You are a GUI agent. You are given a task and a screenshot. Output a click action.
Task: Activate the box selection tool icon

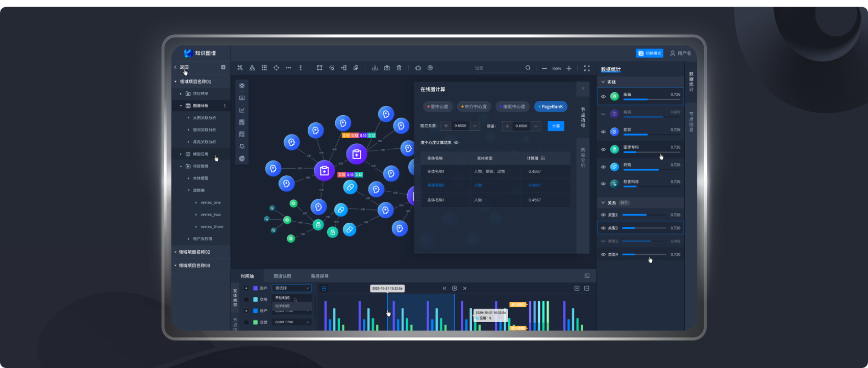pyautogui.click(x=319, y=68)
